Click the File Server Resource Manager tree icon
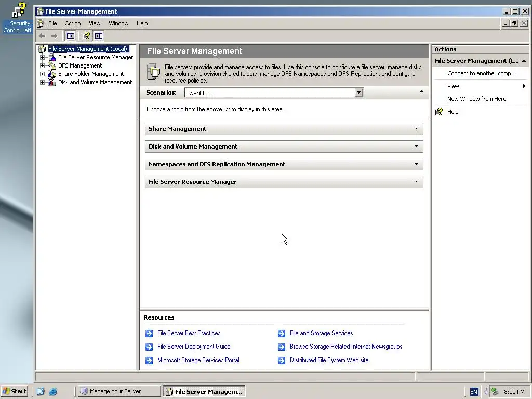The image size is (532, 399). [52, 57]
